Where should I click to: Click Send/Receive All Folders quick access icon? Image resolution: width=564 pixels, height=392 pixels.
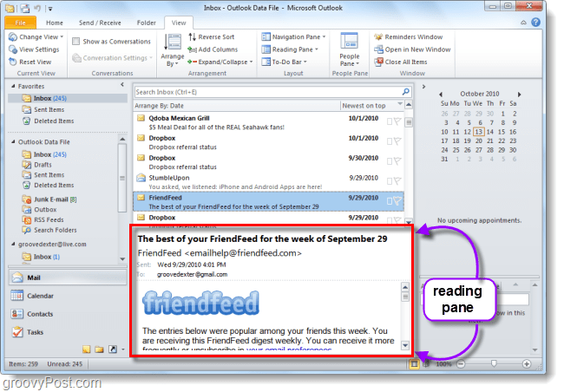tap(25, 8)
